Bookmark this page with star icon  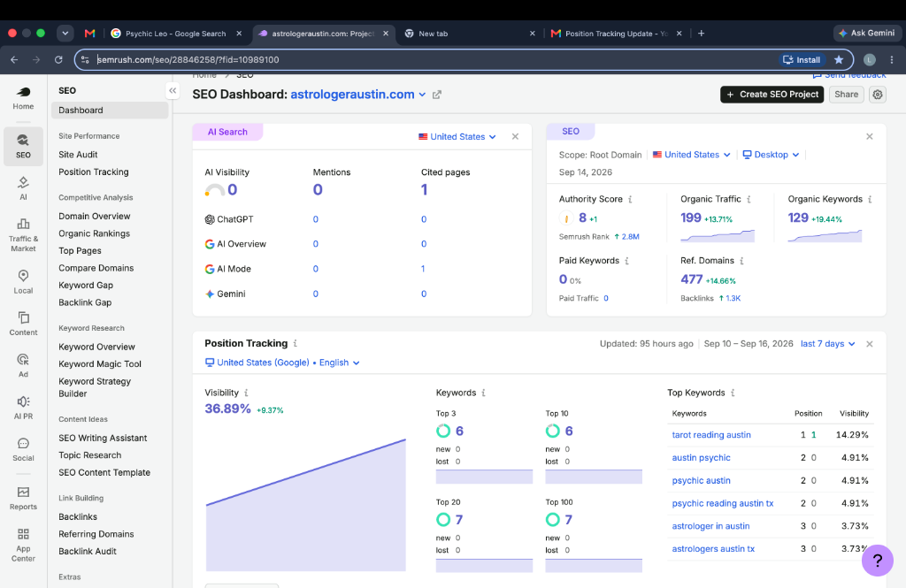tap(839, 59)
